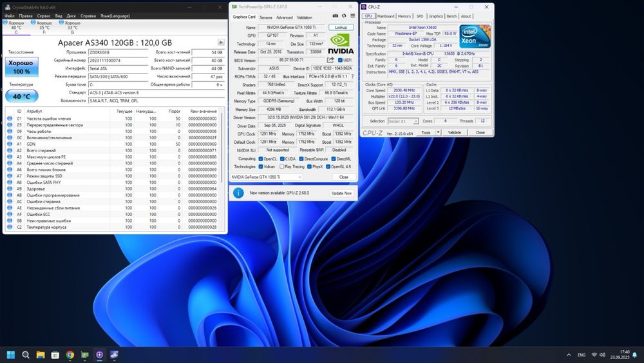Open Windows Start menu
The image size is (644, 363).
point(11,355)
